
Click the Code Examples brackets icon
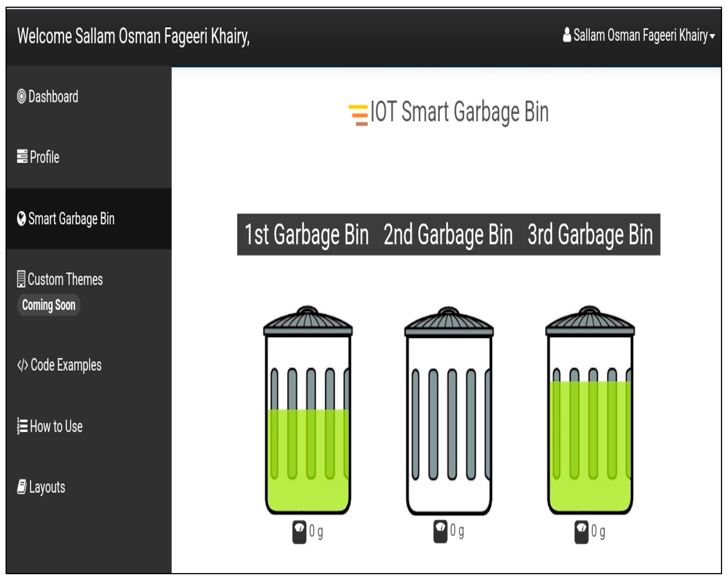pyautogui.click(x=22, y=365)
